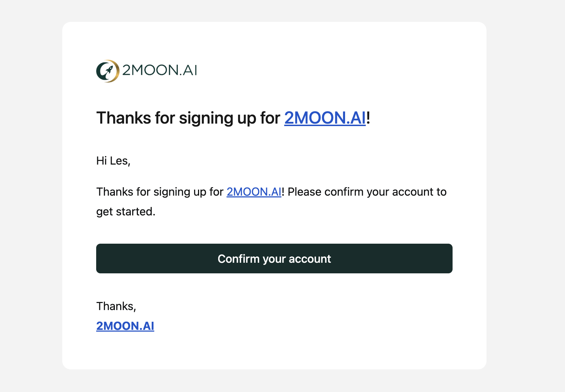The image size is (565, 392).
Task: Open the 2MOON.AI link in the bold heading
Action: point(325,118)
